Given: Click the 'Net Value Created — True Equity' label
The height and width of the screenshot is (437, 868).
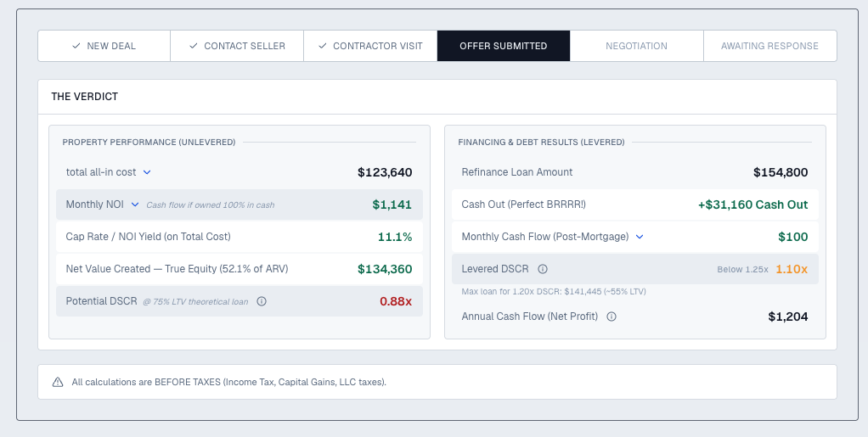Looking at the screenshot, I should 178,269.
